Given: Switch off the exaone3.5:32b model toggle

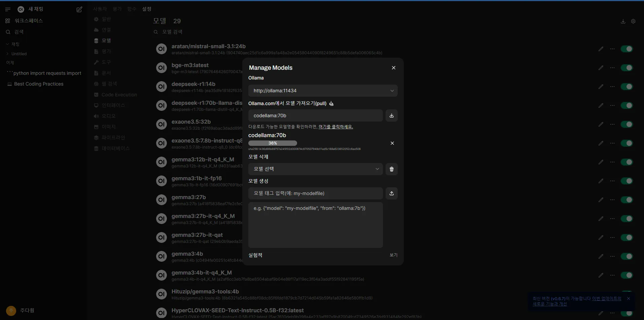Looking at the screenshot, I should 627,124.
